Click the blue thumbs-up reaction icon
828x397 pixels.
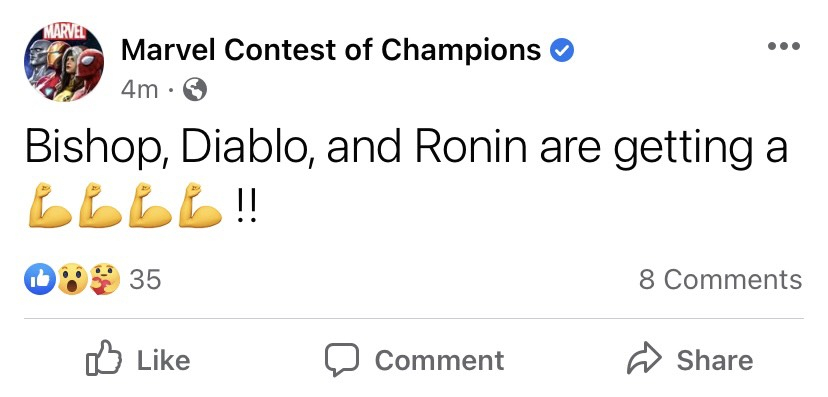[x=40, y=279]
